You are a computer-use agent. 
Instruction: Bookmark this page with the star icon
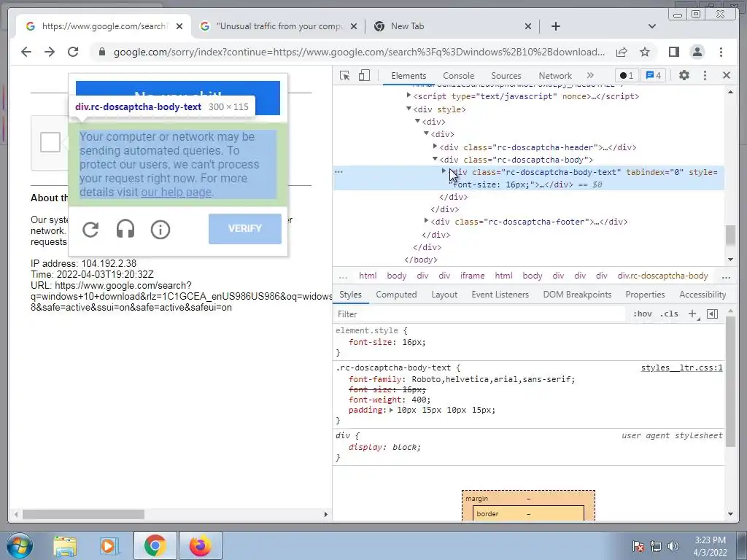click(645, 52)
